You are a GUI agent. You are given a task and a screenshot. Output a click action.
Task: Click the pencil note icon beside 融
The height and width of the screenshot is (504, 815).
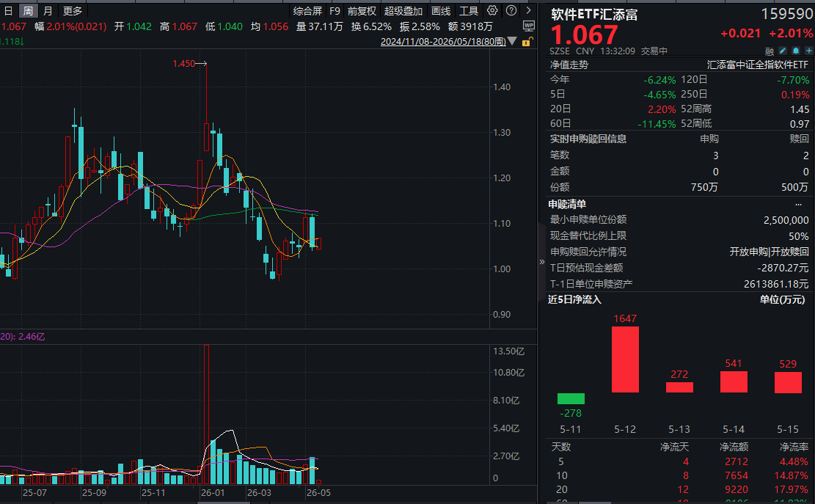point(783,51)
